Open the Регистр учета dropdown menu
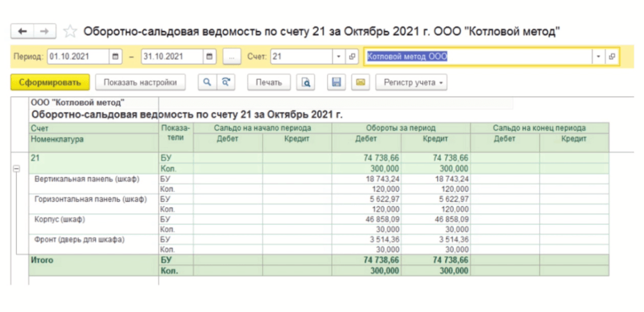Screen dimensions: 644x312 [411, 82]
